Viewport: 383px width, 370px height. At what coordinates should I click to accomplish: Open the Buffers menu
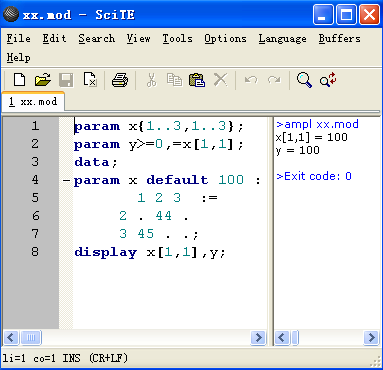[x=339, y=38]
